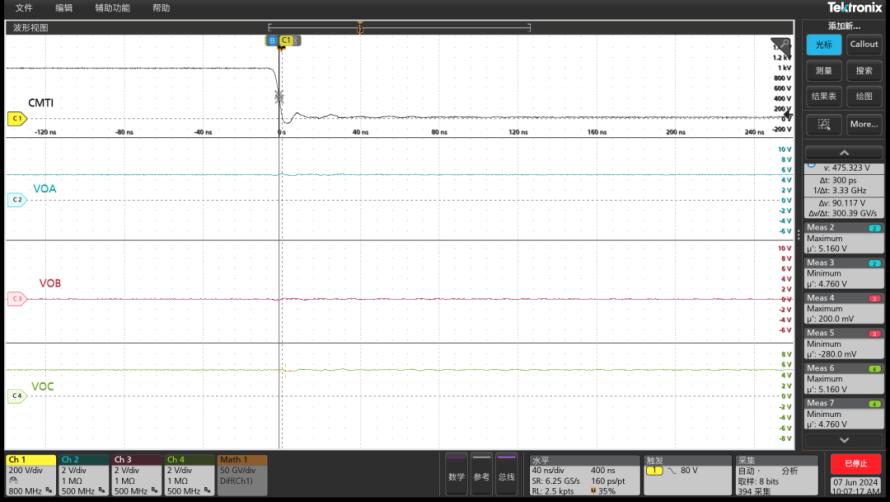This screenshot has height=502, width=890.
Task: Click the cursor Δt: 300 ps readout
Action: (x=838, y=180)
